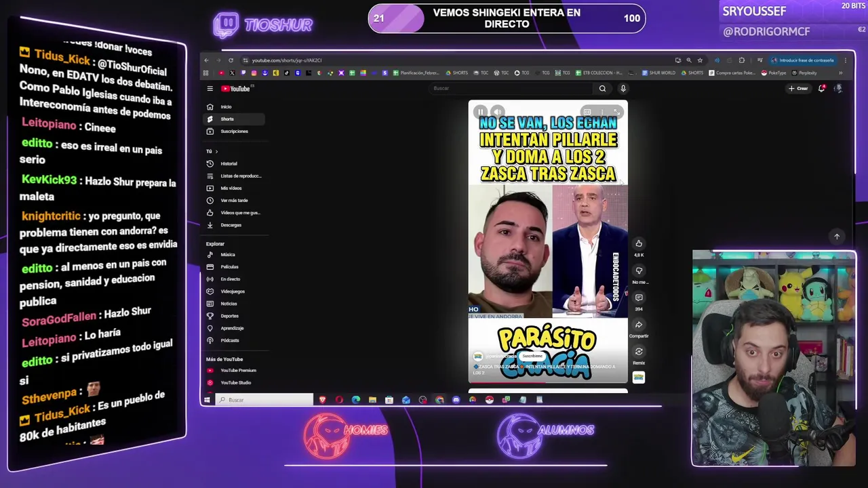The width and height of the screenshot is (868, 488).
Task: Click the Crear button
Action: pyautogui.click(x=798, y=88)
